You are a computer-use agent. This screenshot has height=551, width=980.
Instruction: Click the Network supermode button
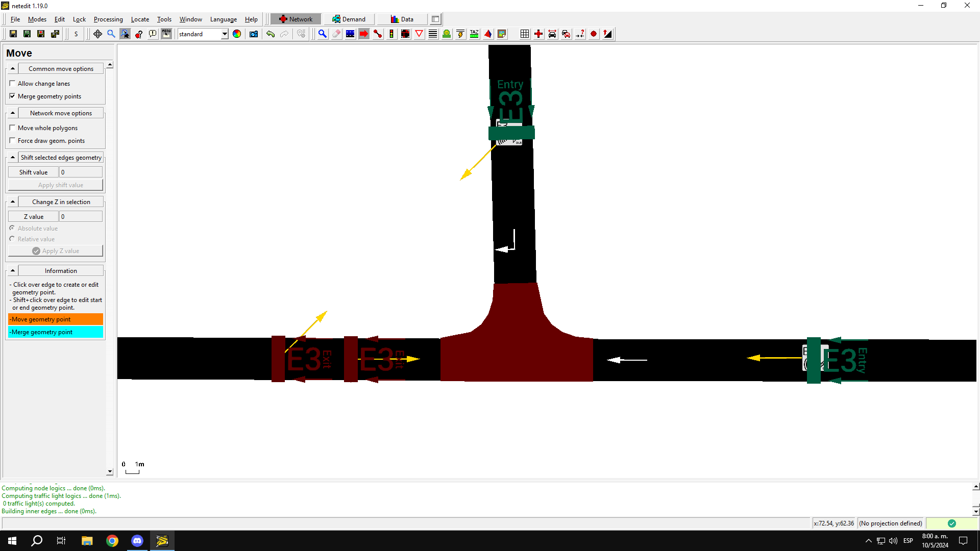click(x=296, y=19)
